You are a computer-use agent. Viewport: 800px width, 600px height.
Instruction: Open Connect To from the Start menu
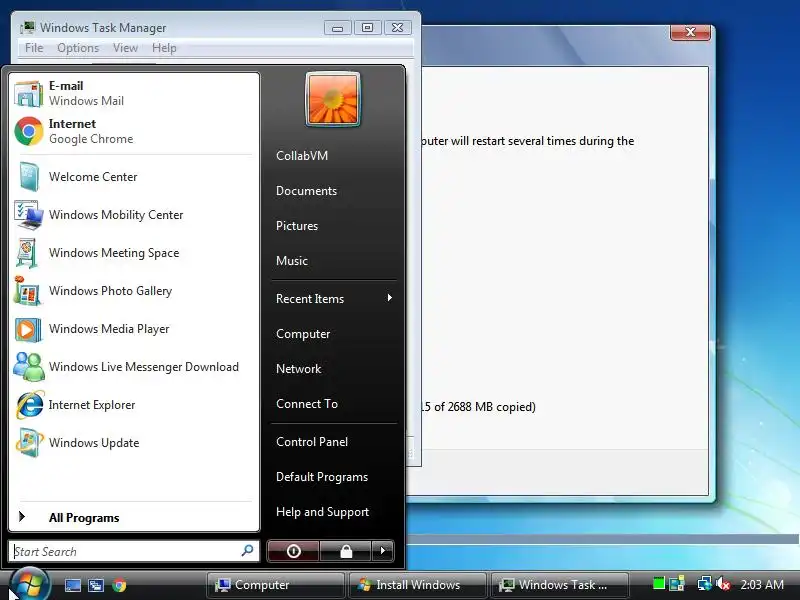point(307,404)
